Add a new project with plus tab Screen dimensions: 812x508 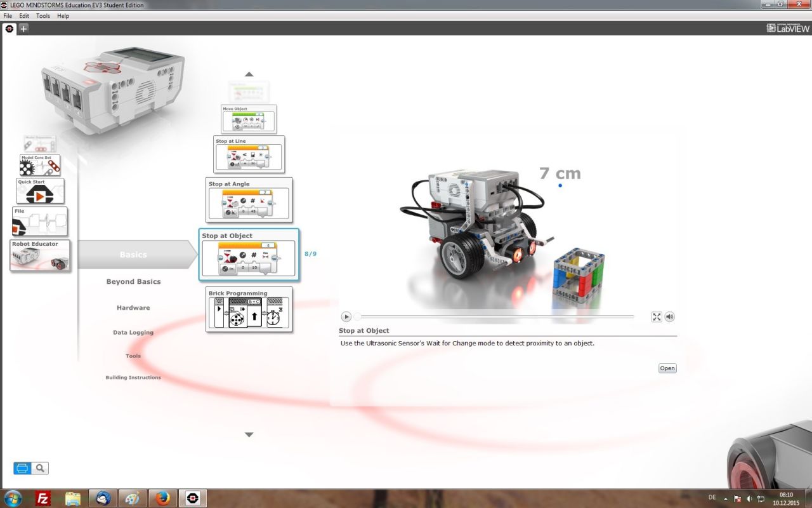(x=23, y=29)
